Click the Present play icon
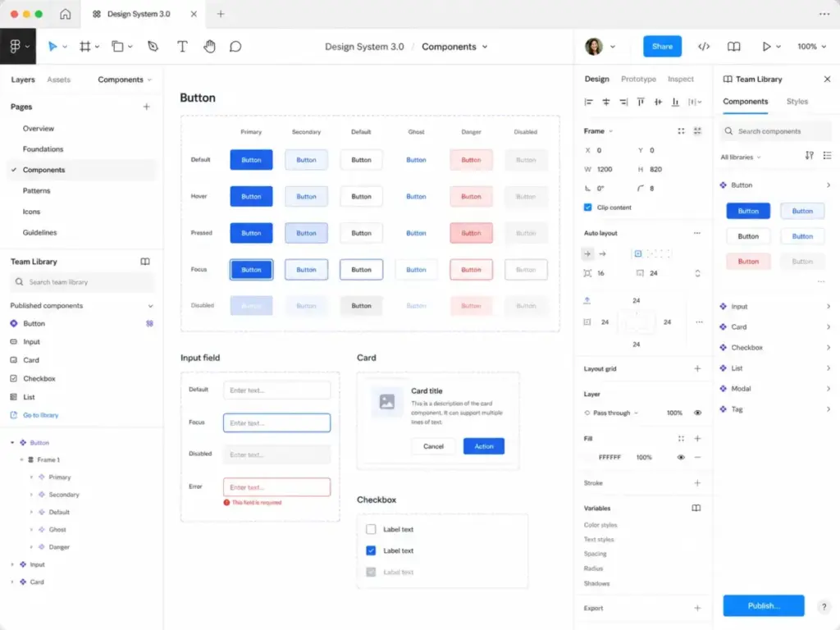 click(x=766, y=47)
